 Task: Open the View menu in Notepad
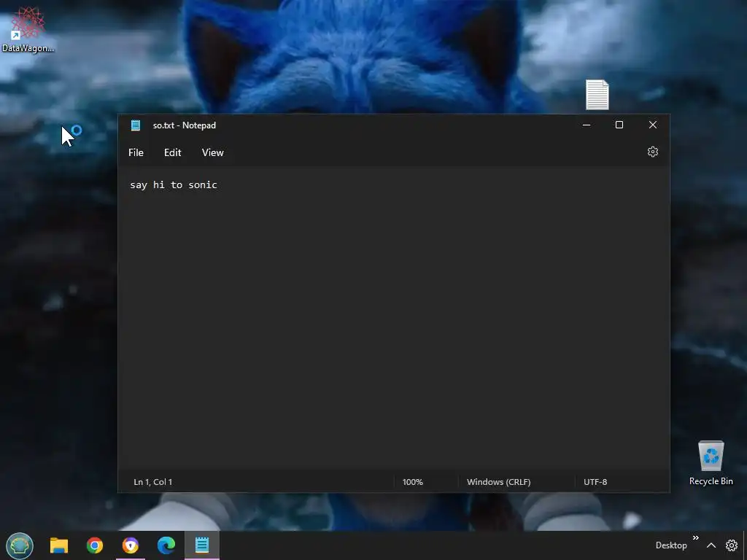[212, 152]
